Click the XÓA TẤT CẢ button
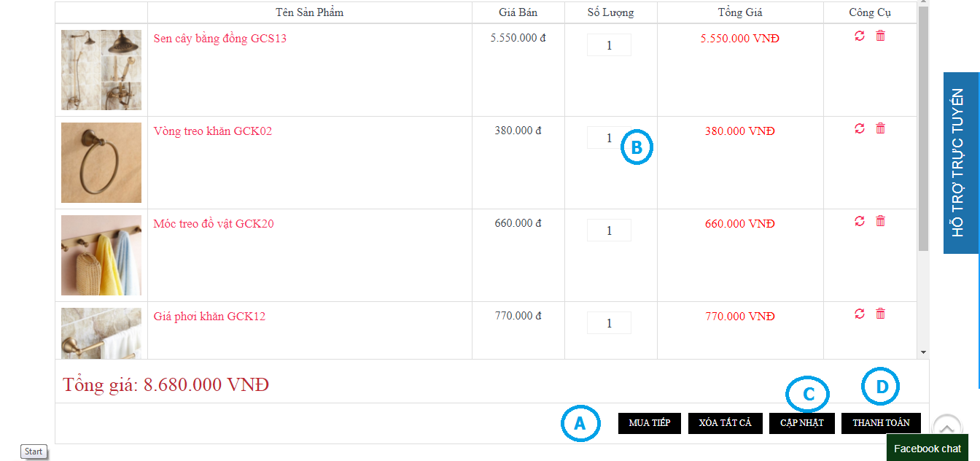This screenshot has height=461, width=980. click(725, 423)
